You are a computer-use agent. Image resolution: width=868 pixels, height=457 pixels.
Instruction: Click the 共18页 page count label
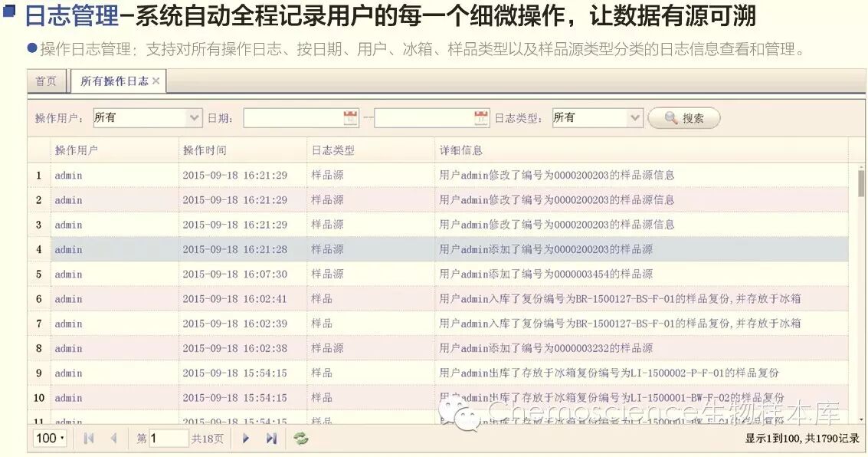coord(207,439)
